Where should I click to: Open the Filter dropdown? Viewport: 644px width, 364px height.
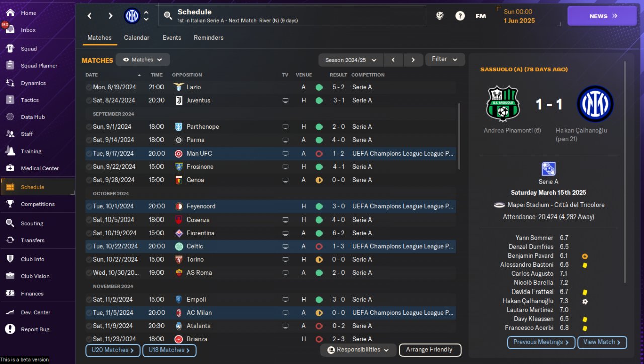tap(445, 59)
